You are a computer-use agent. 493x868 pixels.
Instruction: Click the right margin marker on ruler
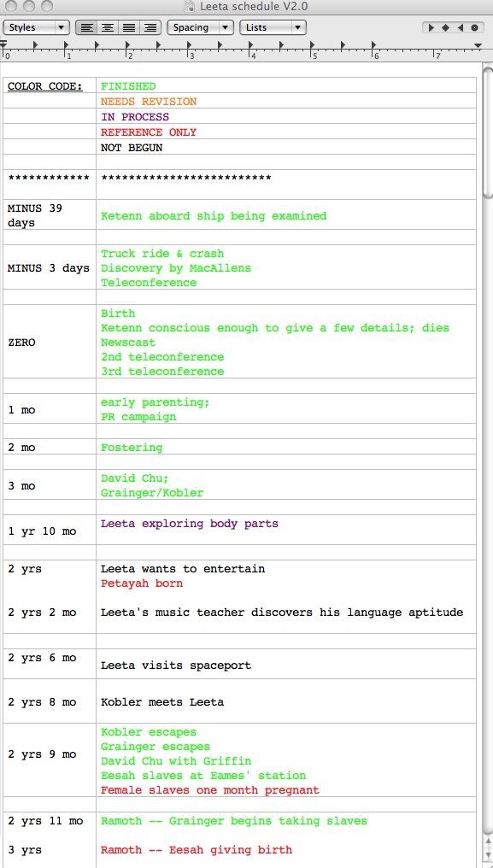[478, 46]
